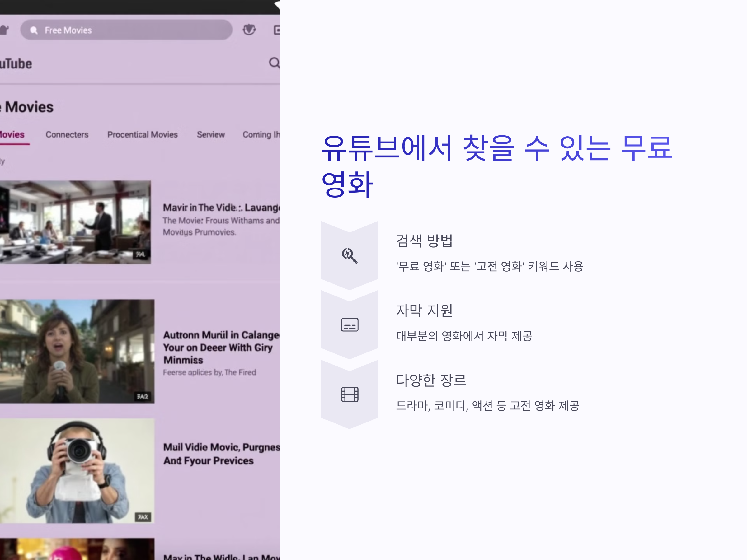Image resolution: width=747 pixels, height=560 pixels.
Task: Click the Free Movies address field
Action: click(x=135, y=30)
